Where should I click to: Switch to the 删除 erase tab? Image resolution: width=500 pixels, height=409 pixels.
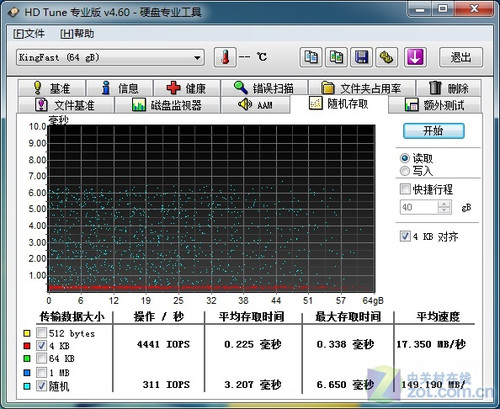point(449,88)
